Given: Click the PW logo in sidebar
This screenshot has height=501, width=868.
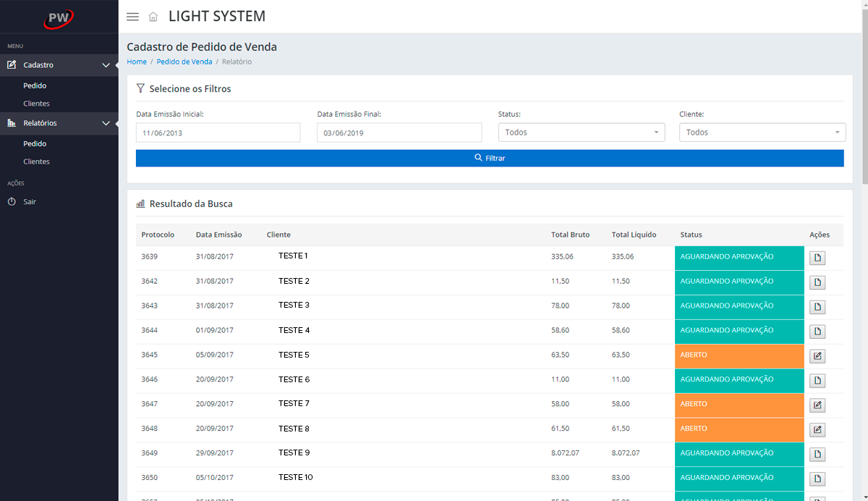Looking at the screenshot, I should [59, 17].
